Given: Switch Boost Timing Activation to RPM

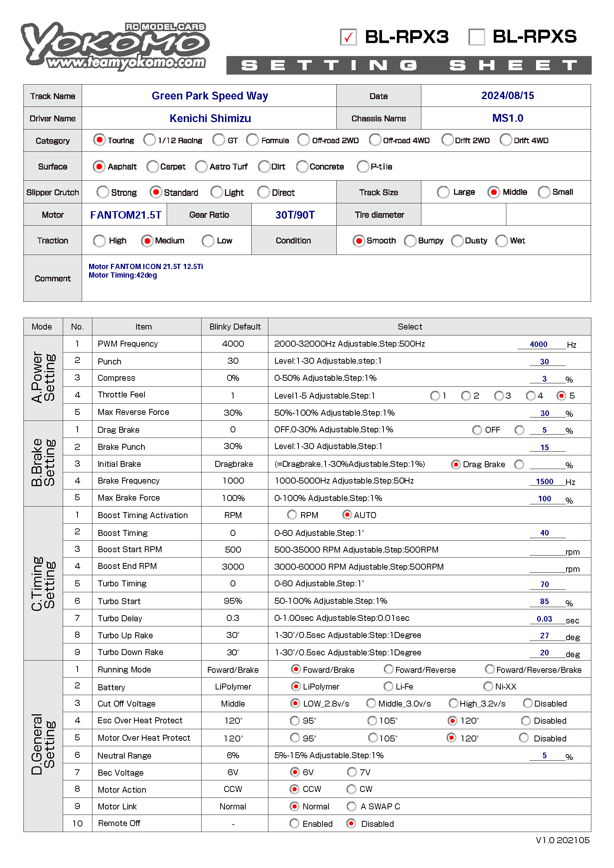Looking at the screenshot, I should (292, 514).
